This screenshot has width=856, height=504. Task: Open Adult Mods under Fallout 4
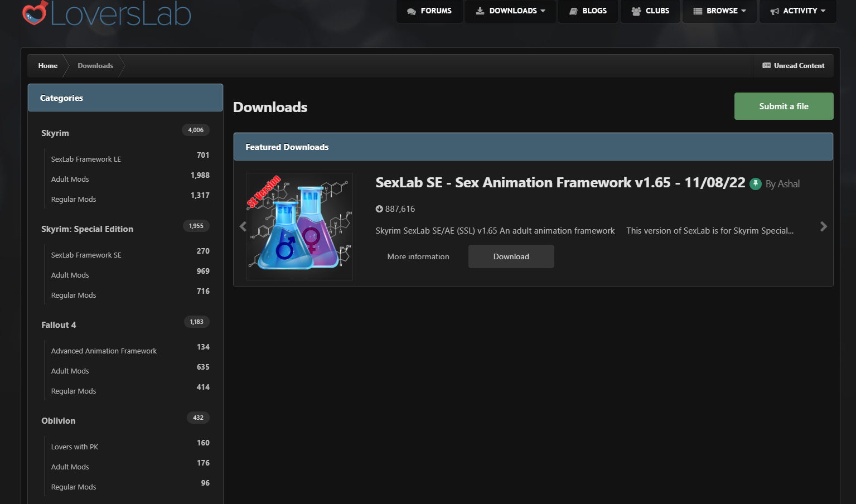70,371
